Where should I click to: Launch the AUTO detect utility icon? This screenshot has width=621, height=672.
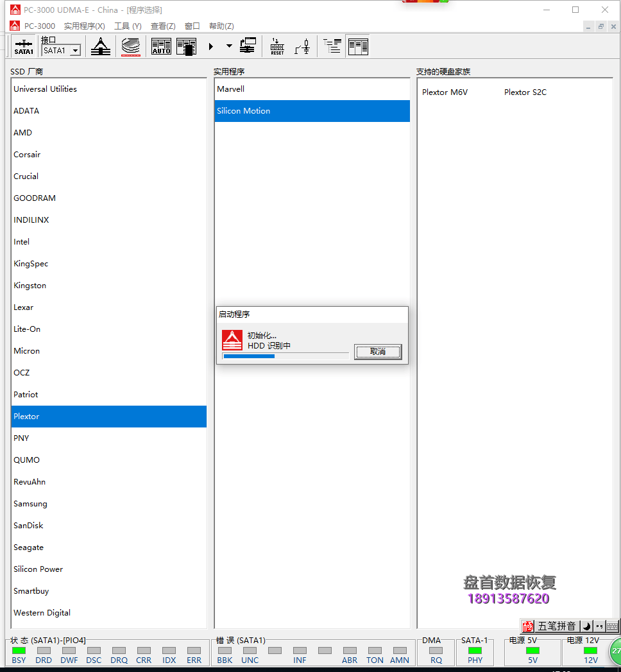tap(162, 46)
